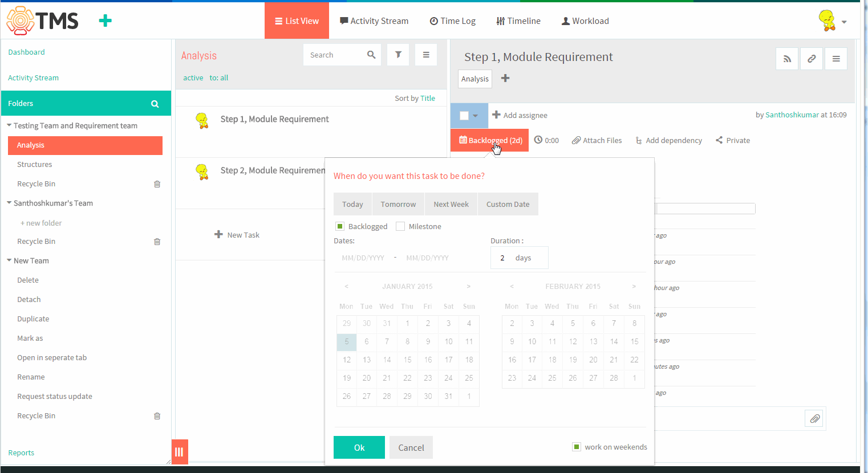Open the Time Log tab
The height and width of the screenshot is (473, 868).
pos(452,21)
